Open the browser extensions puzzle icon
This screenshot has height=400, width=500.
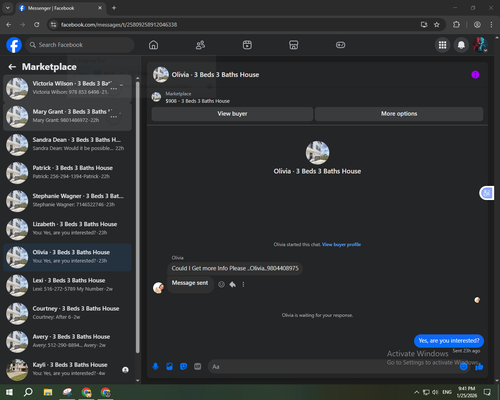456,25
